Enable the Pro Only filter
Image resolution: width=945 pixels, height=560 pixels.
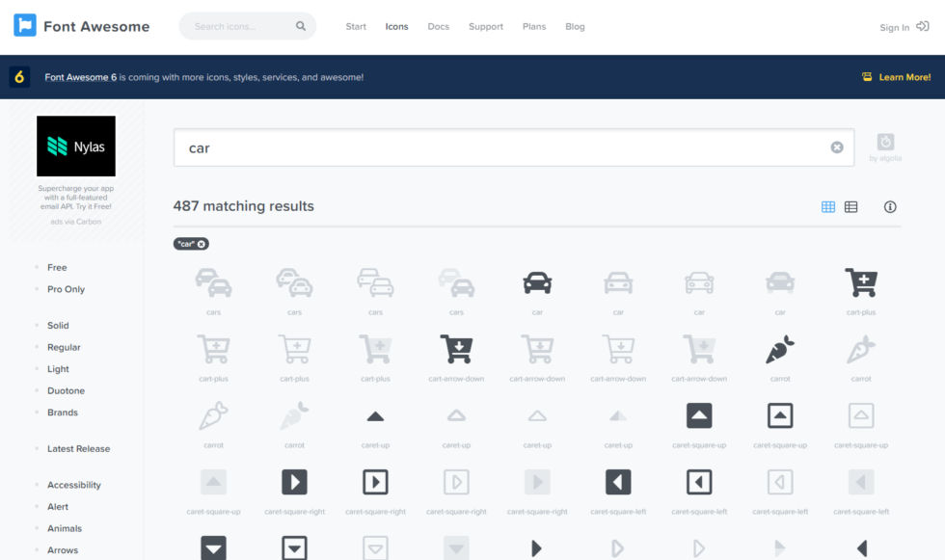coord(67,289)
